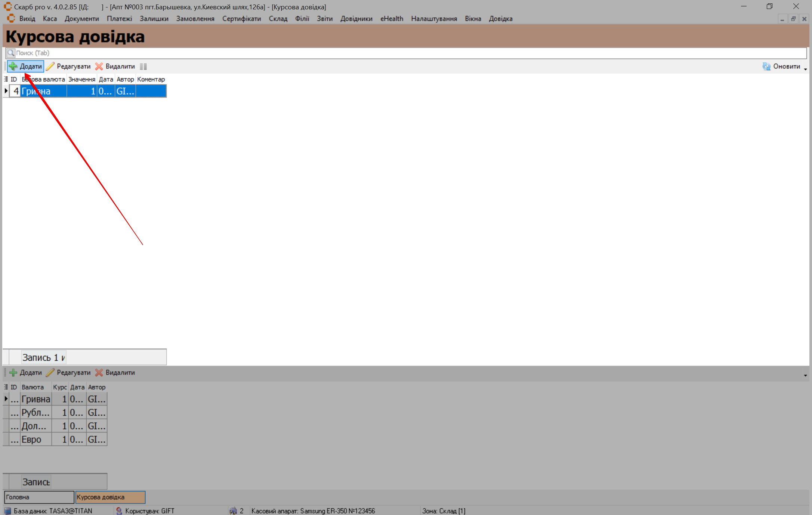Viewport: 812px width, 515px height.
Task: Open the Налаштування menu
Action: [434, 19]
